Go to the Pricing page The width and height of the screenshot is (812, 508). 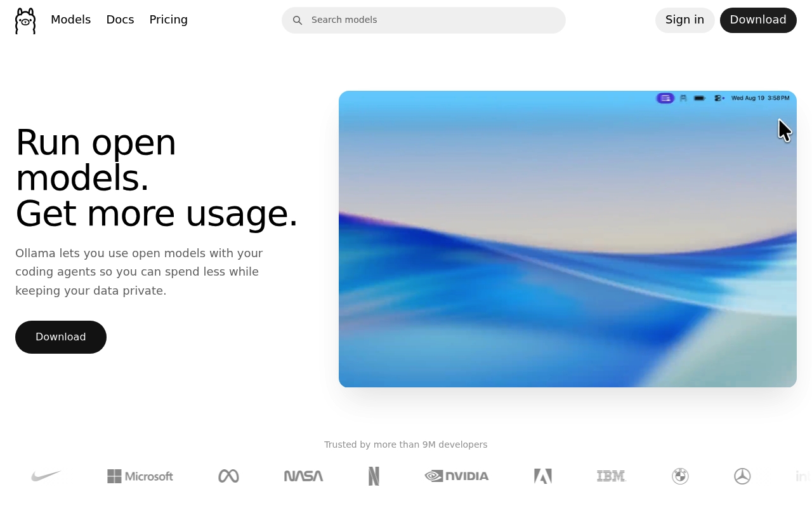pyautogui.click(x=168, y=20)
